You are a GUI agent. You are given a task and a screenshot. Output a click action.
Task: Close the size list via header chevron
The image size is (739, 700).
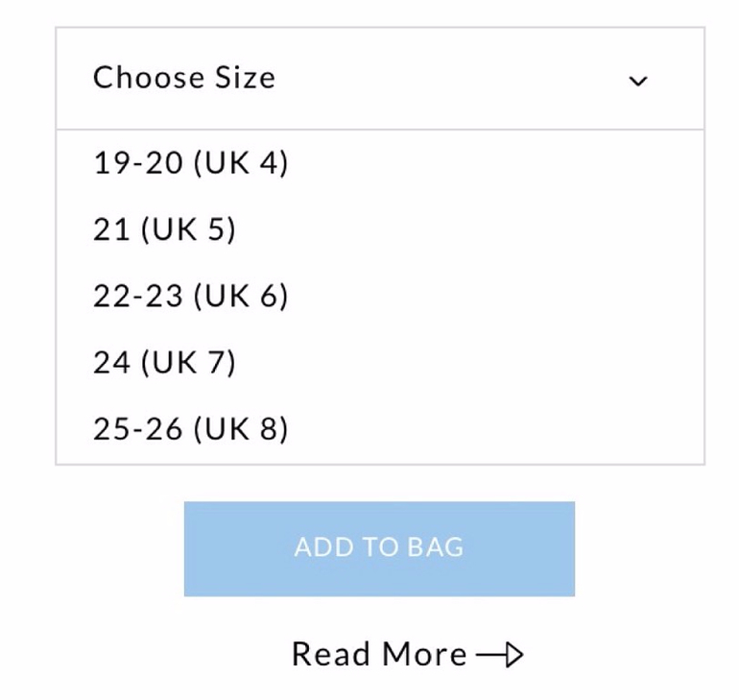coord(637,81)
